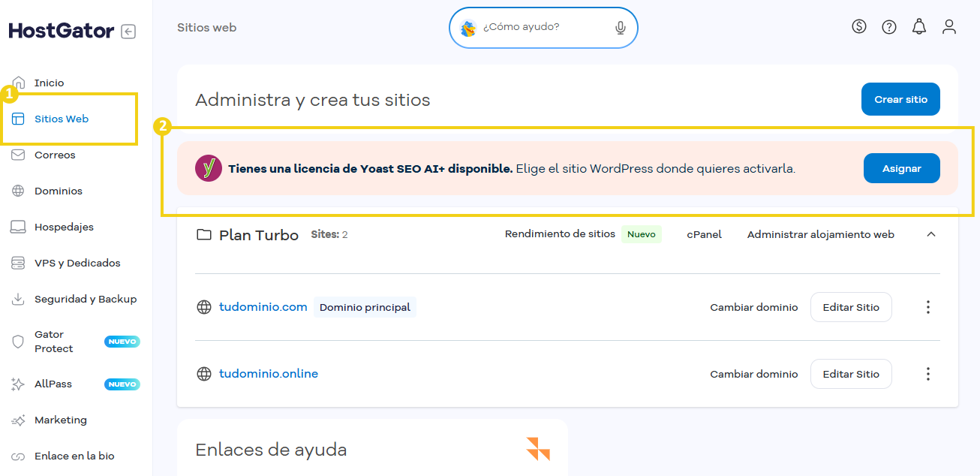Open Enlace en la bio in sidebar
980x476 pixels.
[74, 456]
